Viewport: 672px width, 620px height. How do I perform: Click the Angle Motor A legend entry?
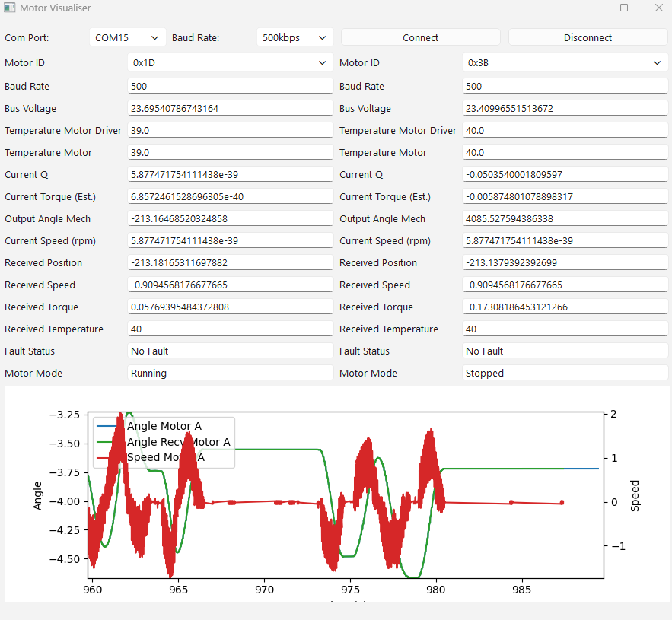(164, 426)
